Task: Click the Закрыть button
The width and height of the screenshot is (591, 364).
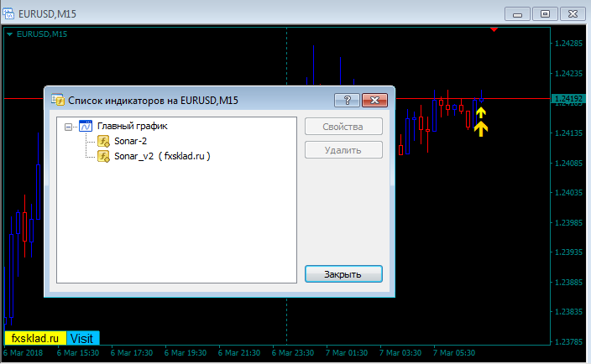Action: pos(343,274)
